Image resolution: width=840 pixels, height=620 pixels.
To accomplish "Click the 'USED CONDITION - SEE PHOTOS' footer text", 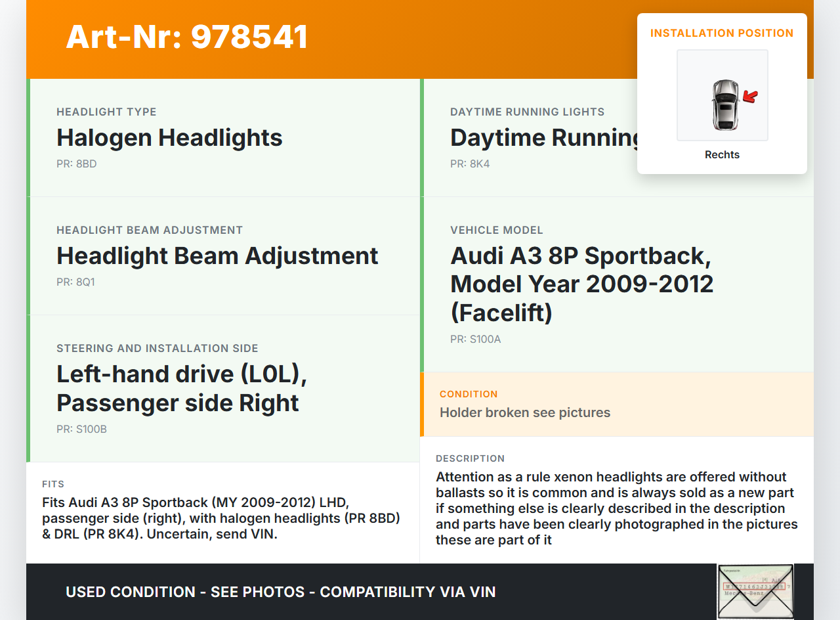I will (281, 592).
